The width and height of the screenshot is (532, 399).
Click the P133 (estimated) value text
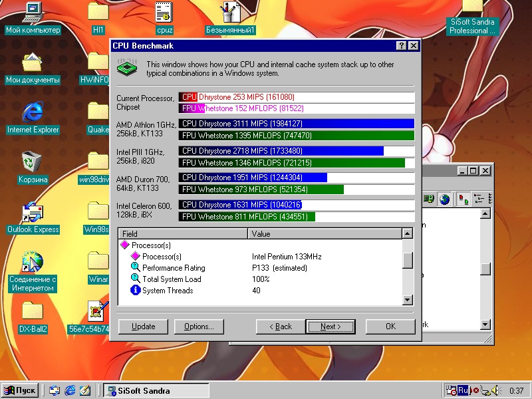tap(279, 268)
